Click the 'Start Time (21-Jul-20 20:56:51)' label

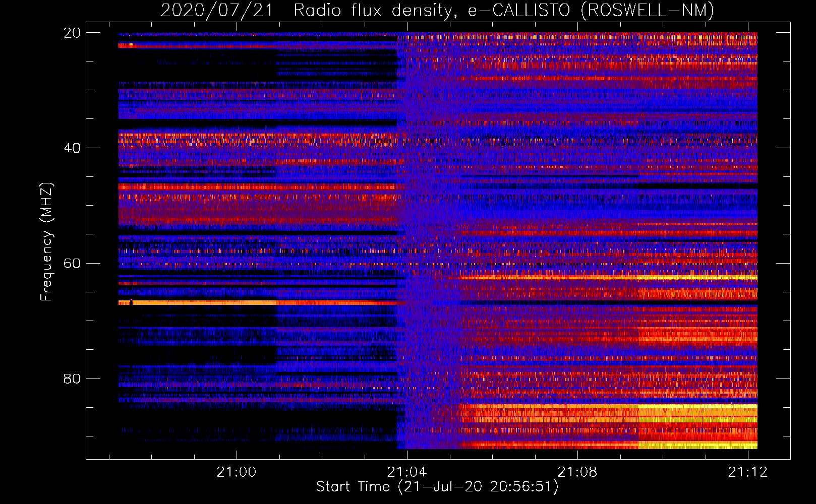pos(437,486)
